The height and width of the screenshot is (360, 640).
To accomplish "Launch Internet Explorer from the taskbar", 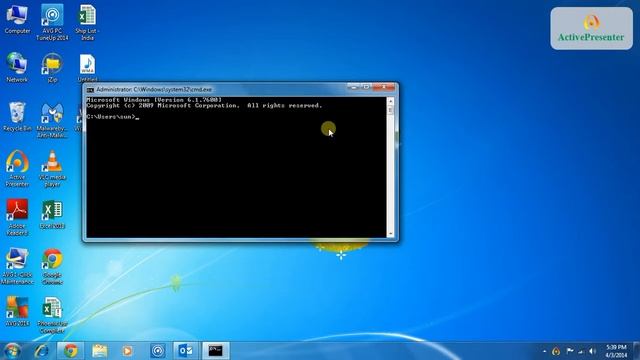I will tap(41, 351).
